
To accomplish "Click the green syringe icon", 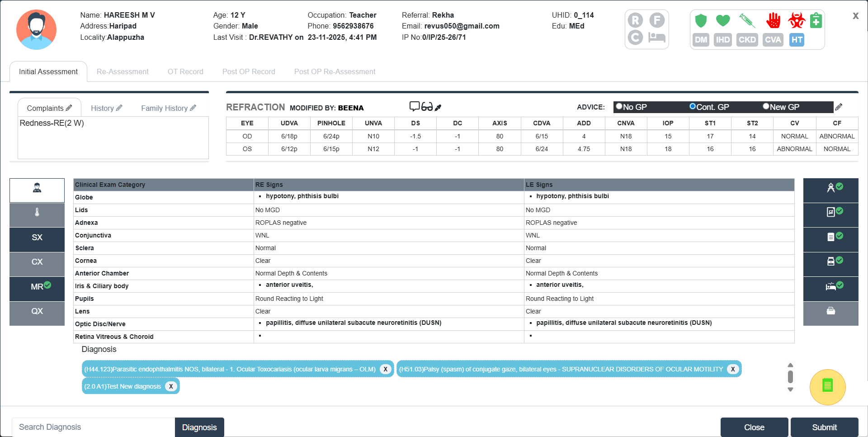I will pyautogui.click(x=747, y=20).
